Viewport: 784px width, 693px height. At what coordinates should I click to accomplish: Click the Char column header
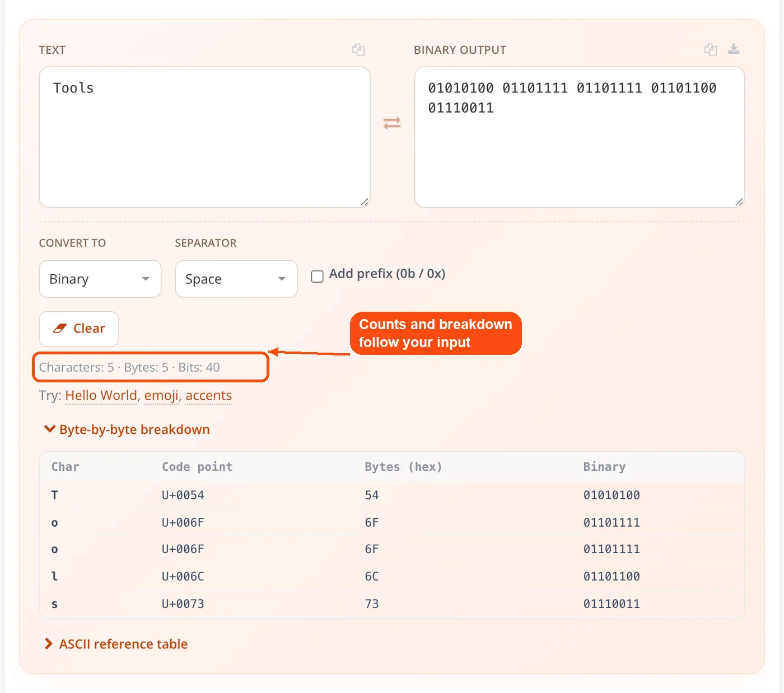[66, 467]
